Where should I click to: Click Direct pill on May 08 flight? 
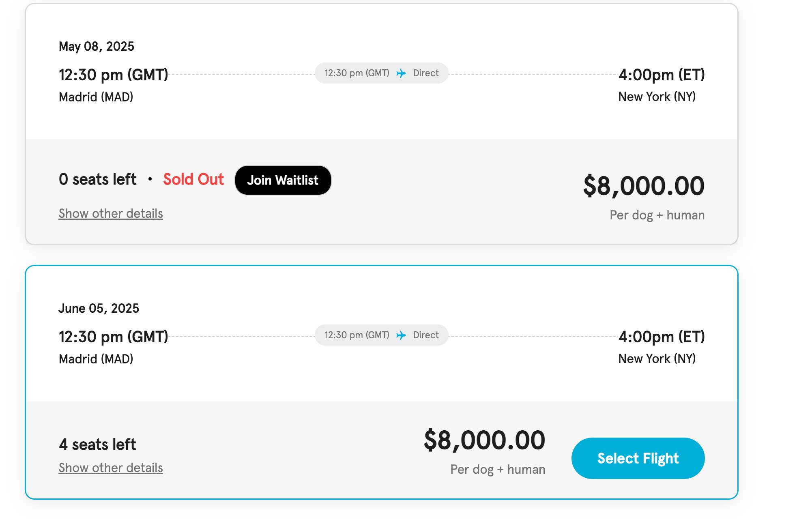381,73
